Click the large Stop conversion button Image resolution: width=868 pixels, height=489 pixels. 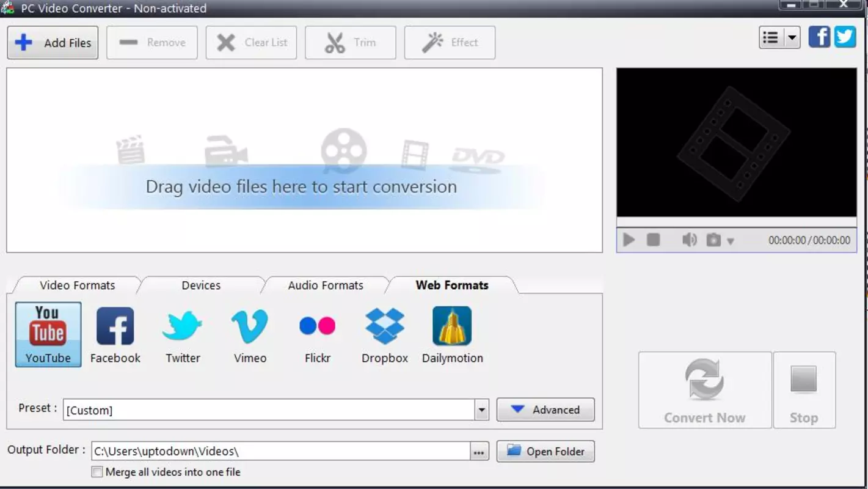coord(804,390)
